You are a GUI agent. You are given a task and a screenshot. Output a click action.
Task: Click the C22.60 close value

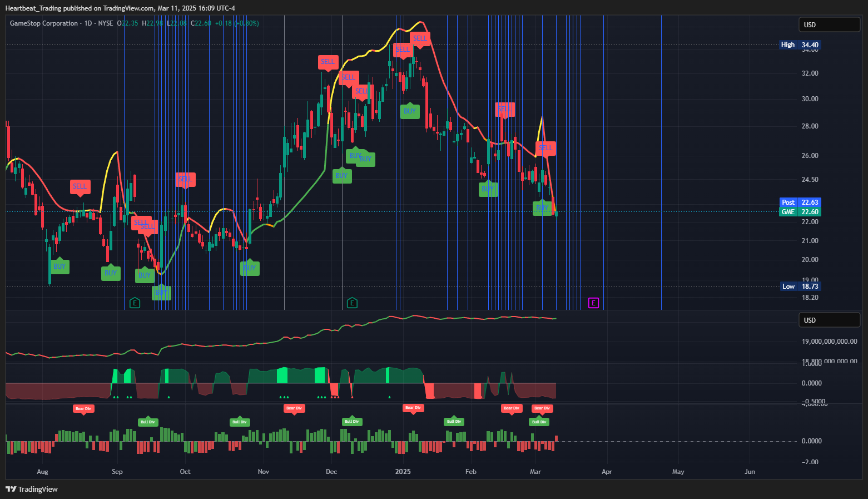[201, 23]
